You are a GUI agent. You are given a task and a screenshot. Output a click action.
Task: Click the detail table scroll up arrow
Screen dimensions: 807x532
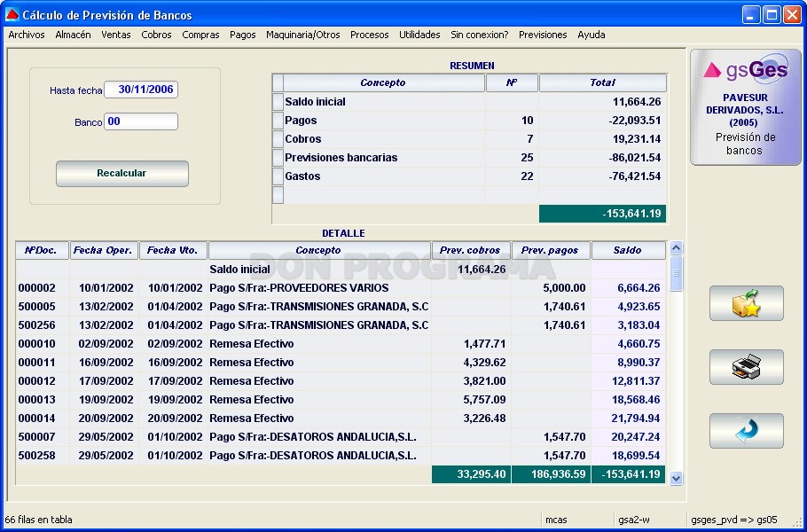(x=677, y=248)
